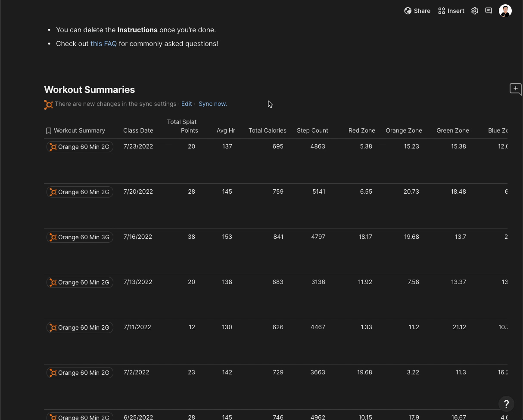Select the Avg Hr cell showing 137
The width and height of the screenshot is (523, 420).
pos(227,146)
